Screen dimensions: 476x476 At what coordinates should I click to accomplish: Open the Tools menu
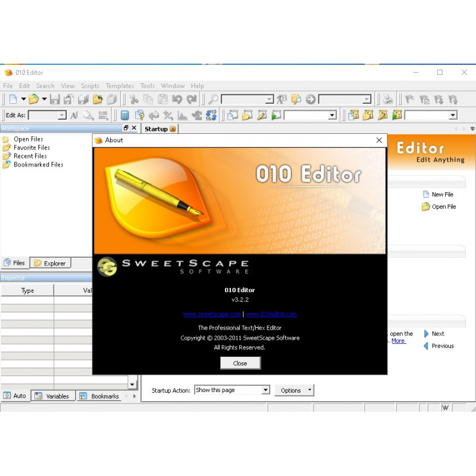pyautogui.click(x=147, y=86)
